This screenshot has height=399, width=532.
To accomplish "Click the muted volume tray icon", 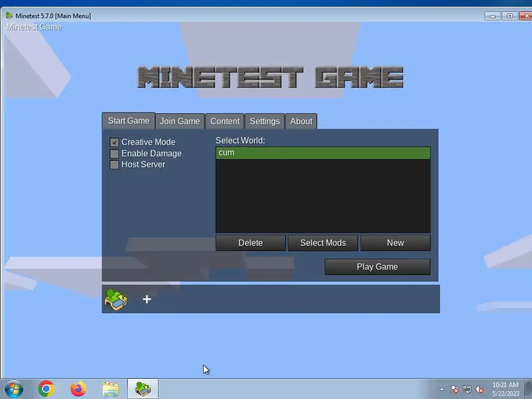I will tap(480, 389).
